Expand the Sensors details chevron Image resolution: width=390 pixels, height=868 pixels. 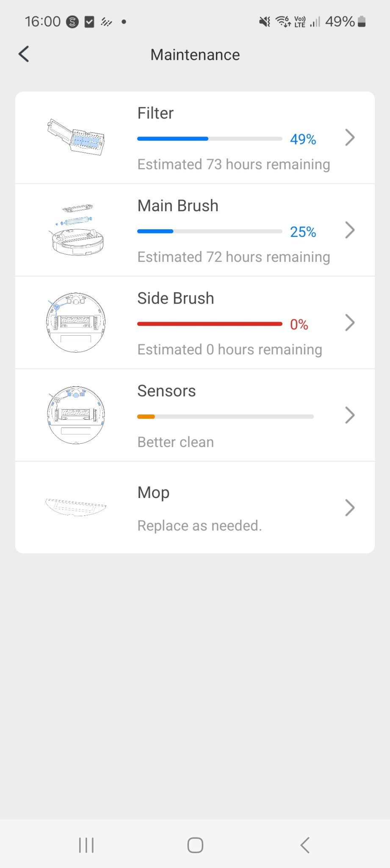[x=349, y=415]
